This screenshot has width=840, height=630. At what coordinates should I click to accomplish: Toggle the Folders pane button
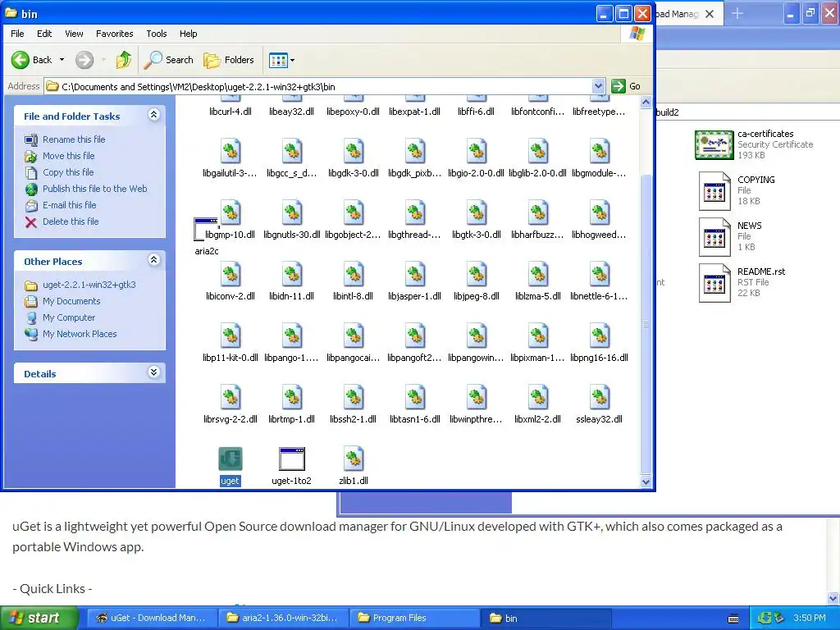pos(229,60)
